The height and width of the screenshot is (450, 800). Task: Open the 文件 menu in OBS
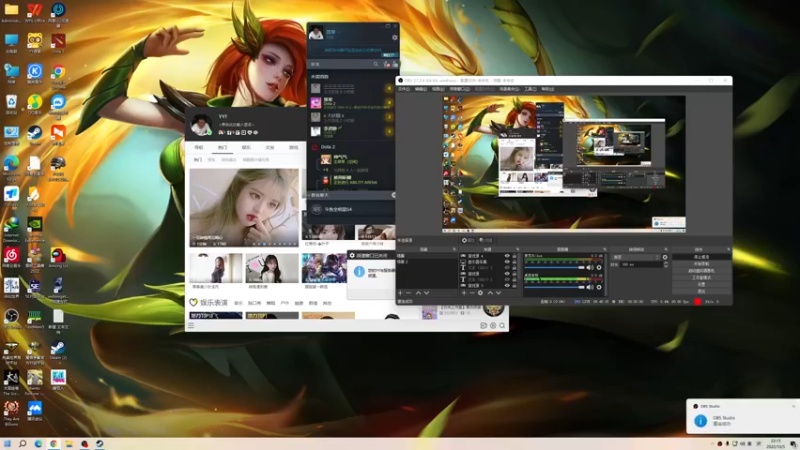point(404,89)
